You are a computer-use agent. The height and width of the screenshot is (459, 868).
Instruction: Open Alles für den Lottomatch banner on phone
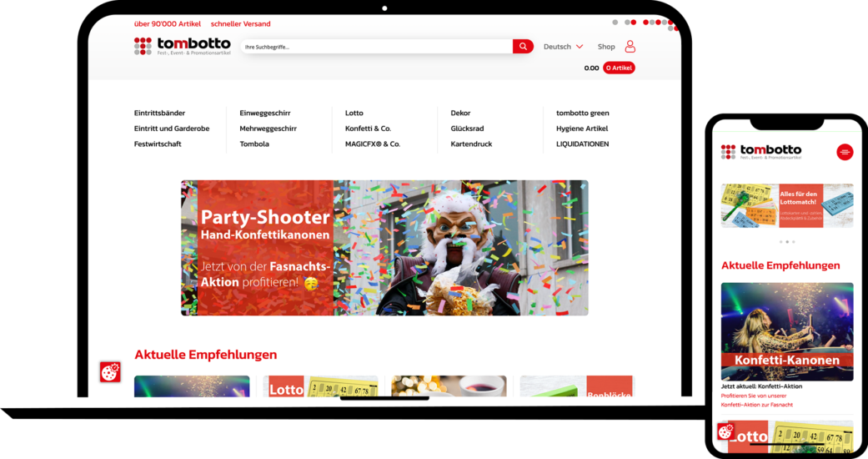[x=786, y=205]
